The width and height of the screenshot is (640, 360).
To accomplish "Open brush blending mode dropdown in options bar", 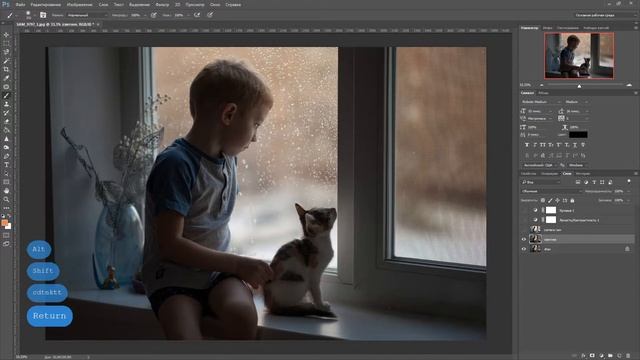I will click(87, 15).
